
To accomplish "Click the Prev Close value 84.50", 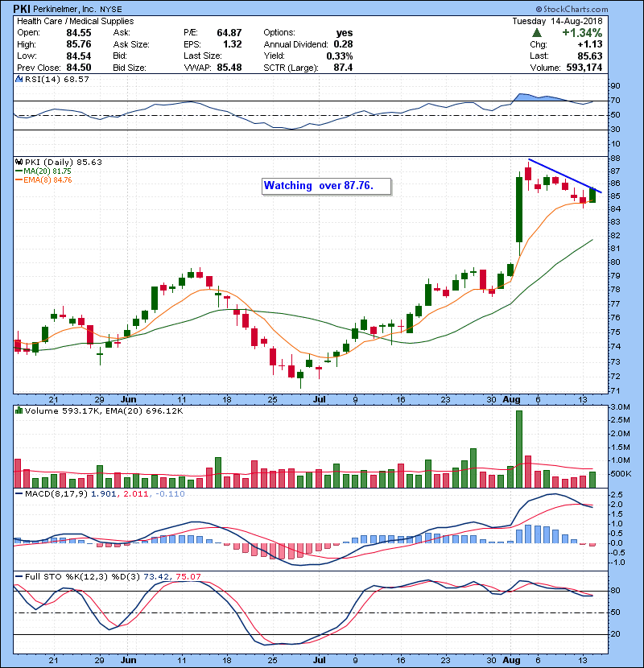I will pyautogui.click(x=79, y=68).
